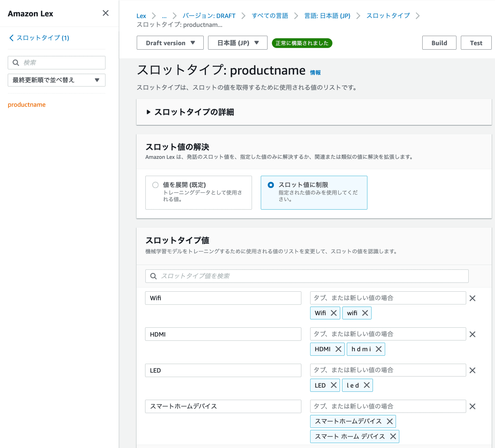Screen dimensions: 495x448
Task: Select the 値を展開 (既定) radio option
Action: [x=155, y=185]
